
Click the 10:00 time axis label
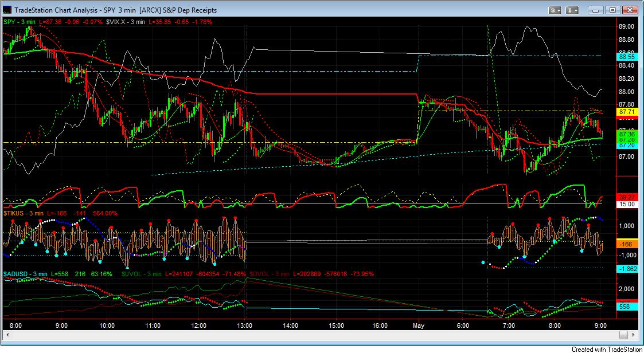click(107, 325)
